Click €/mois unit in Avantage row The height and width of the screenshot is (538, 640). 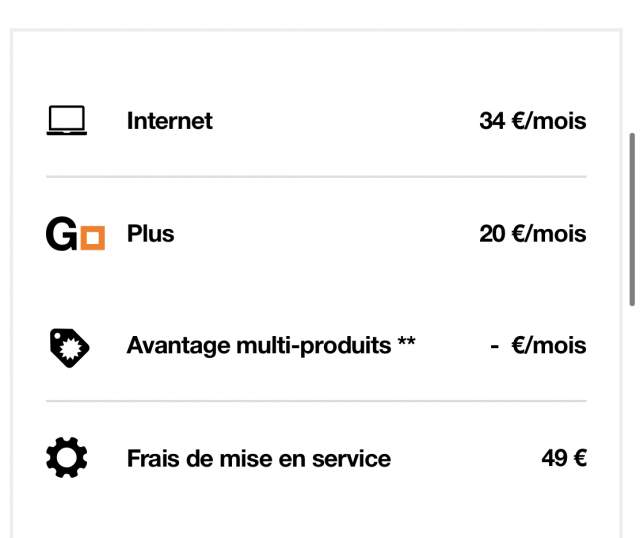548,346
